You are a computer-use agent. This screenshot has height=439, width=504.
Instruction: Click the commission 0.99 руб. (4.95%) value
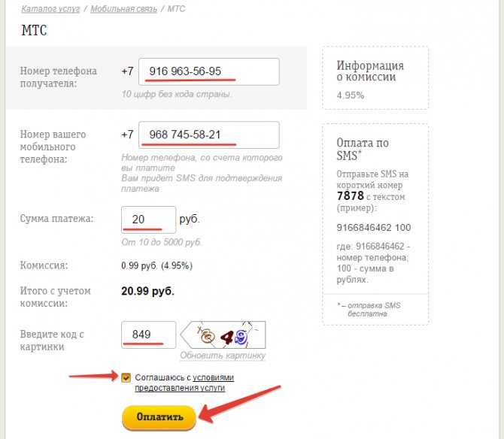(x=157, y=265)
